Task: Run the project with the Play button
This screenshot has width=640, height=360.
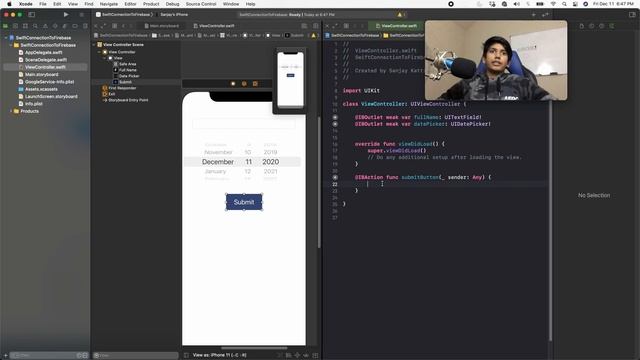Action: point(66,15)
